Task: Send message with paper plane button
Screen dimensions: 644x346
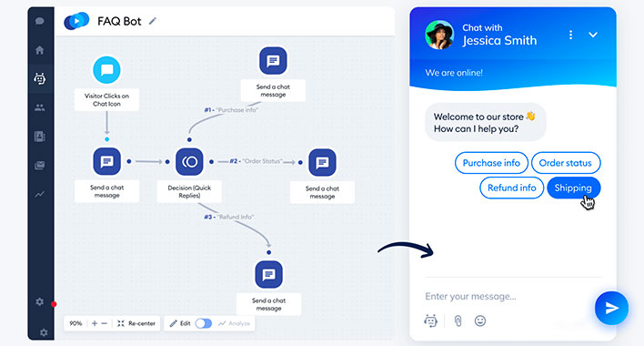Action: [x=611, y=308]
